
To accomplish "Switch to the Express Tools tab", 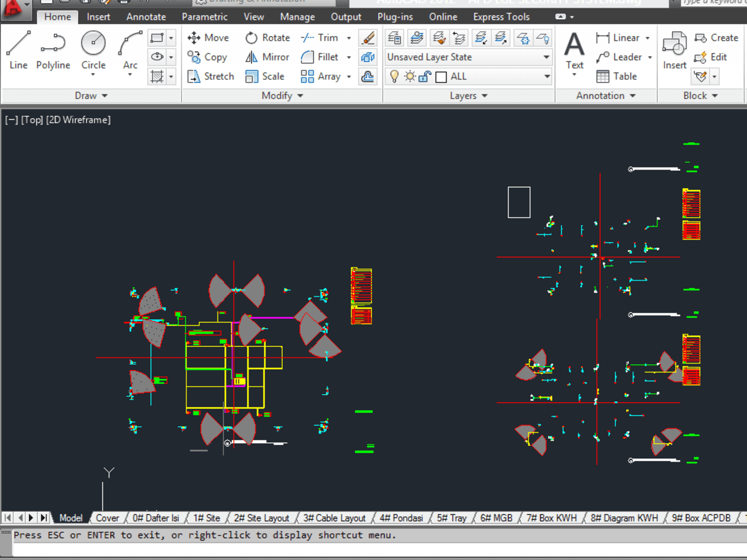I will (501, 17).
